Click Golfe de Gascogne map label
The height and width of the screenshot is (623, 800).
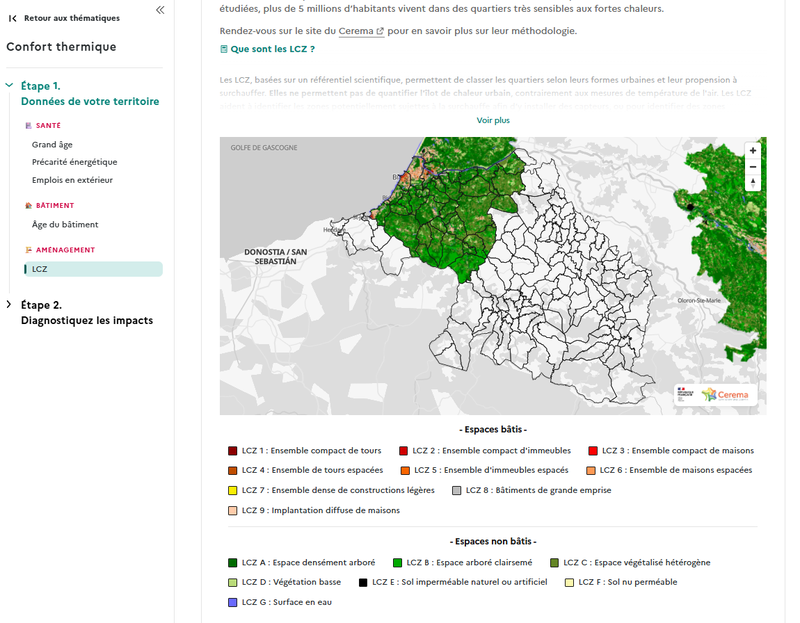click(x=264, y=147)
